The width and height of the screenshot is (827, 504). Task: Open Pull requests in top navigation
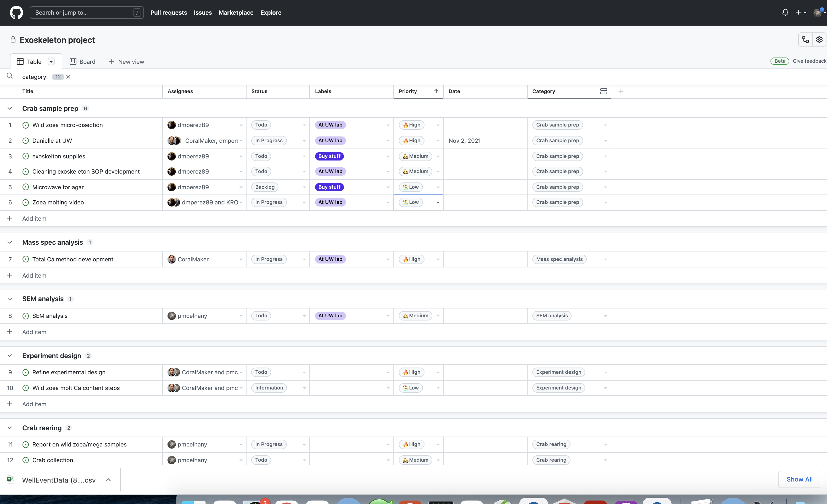click(169, 13)
